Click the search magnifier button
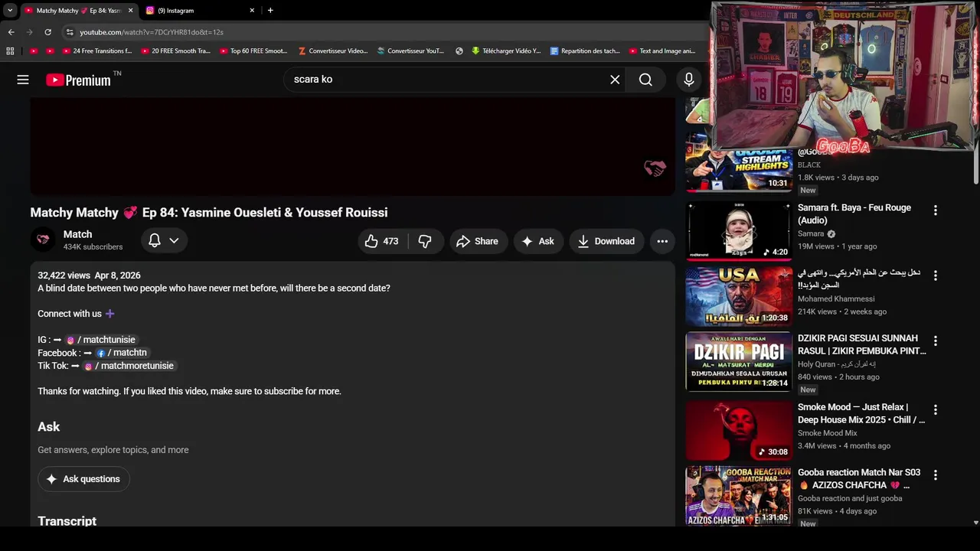 click(645, 80)
